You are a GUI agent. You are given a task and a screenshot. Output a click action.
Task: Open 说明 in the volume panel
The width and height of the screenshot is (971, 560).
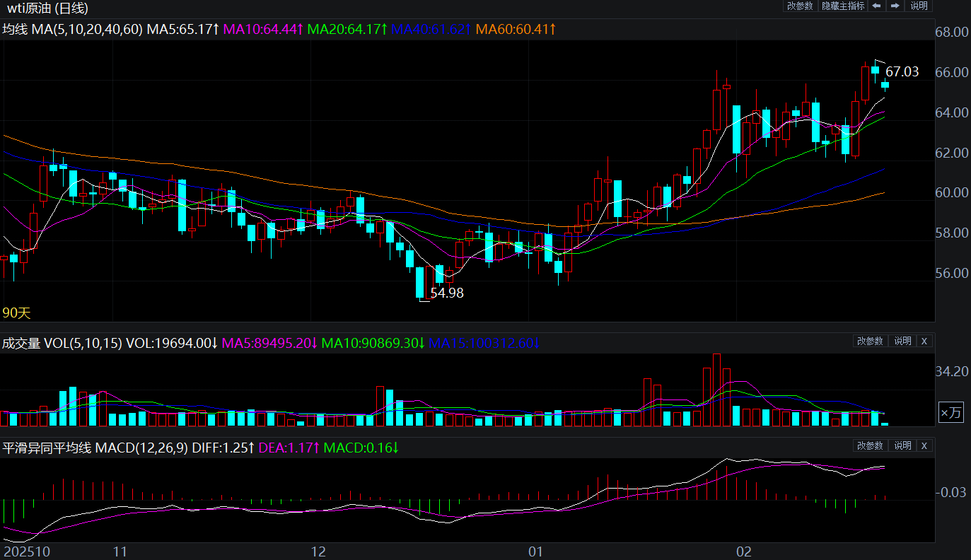coord(902,341)
